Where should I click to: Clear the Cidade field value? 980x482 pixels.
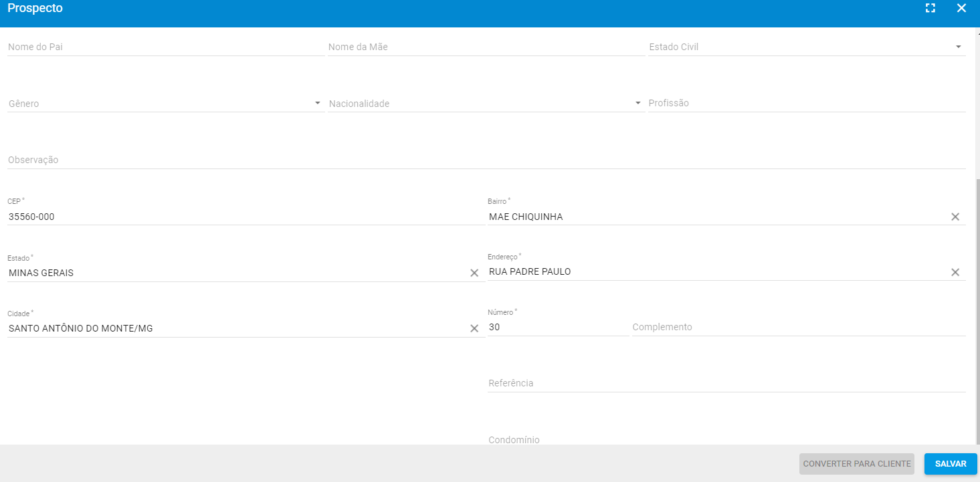point(474,328)
